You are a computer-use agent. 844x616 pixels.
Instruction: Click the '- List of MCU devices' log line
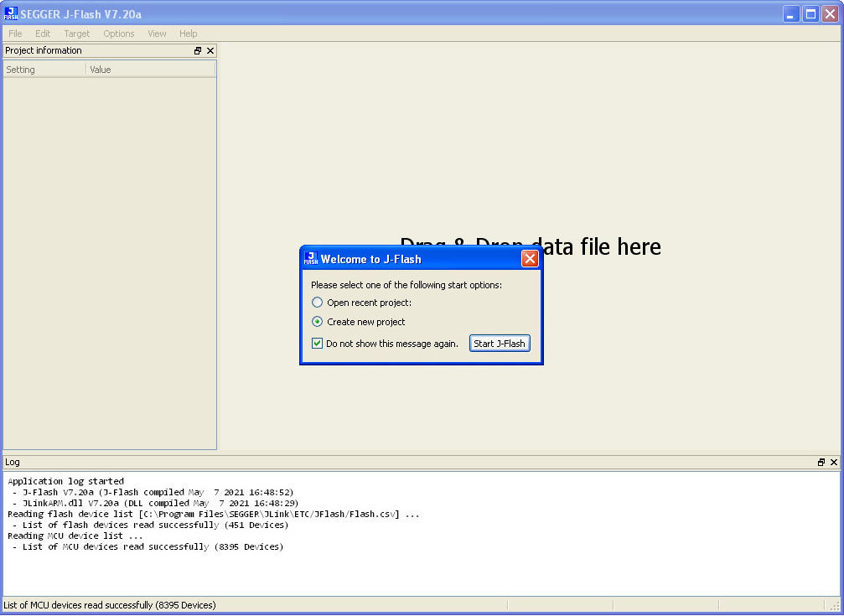point(148,546)
